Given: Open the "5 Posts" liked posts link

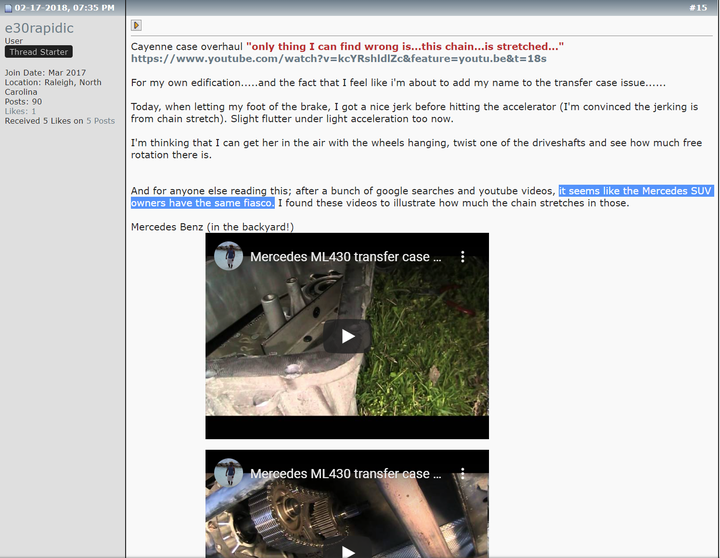Looking at the screenshot, I should pyautogui.click(x=101, y=121).
